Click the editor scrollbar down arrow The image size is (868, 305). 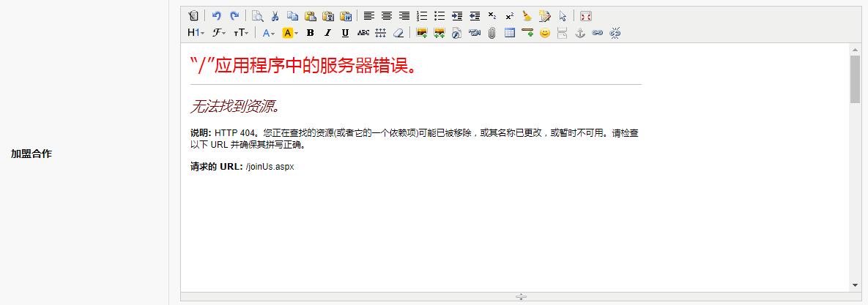855,285
